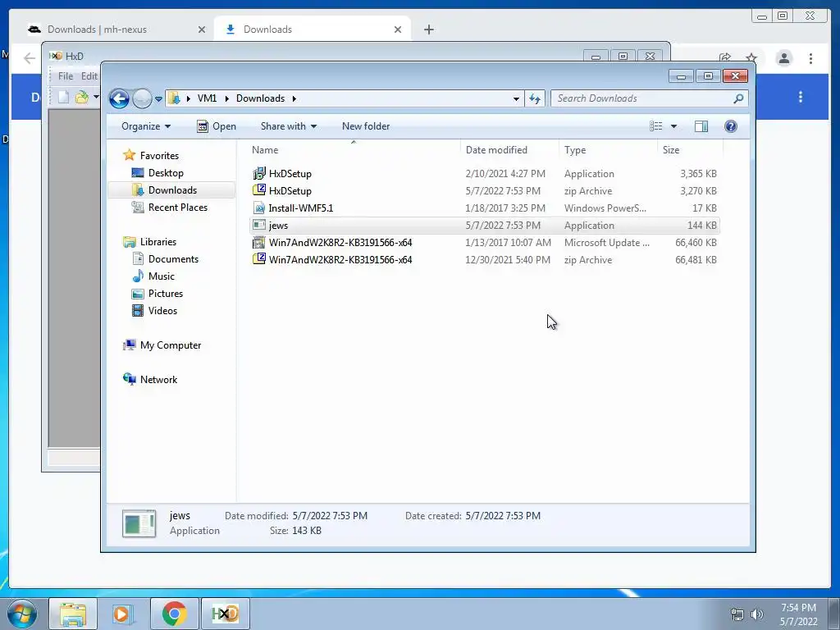Switch to HxD in taskbar
The width and height of the screenshot is (840, 630).
pyautogui.click(x=225, y=614)
